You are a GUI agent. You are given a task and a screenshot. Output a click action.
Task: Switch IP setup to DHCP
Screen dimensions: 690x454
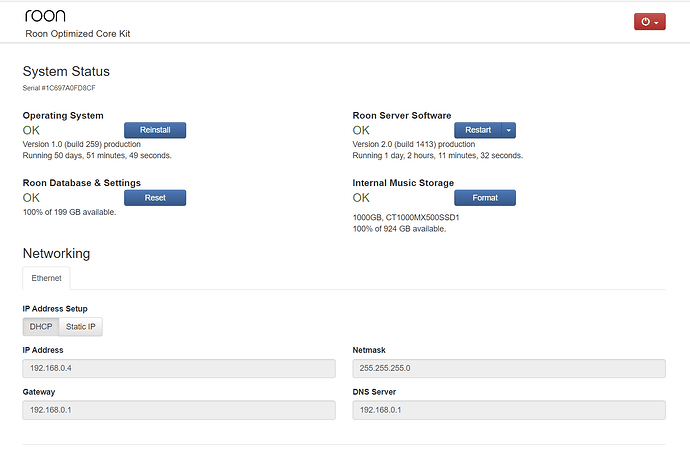[x=41, y=327]
